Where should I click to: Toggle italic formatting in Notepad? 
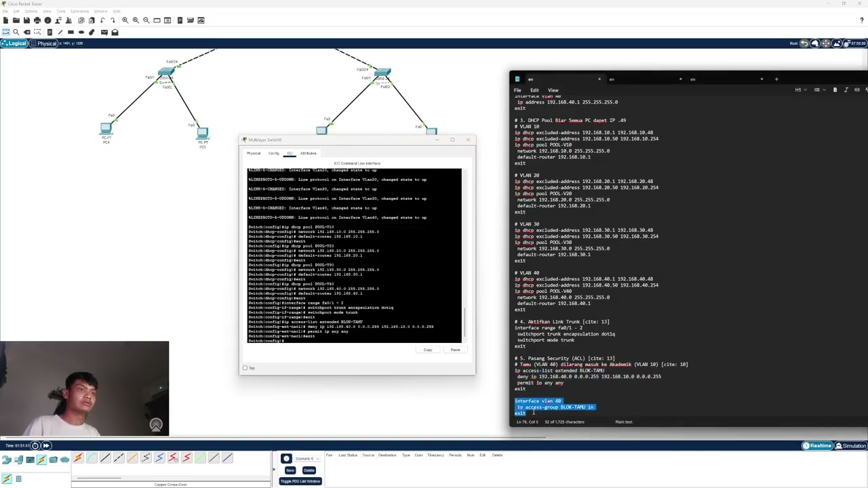point(846,90)
